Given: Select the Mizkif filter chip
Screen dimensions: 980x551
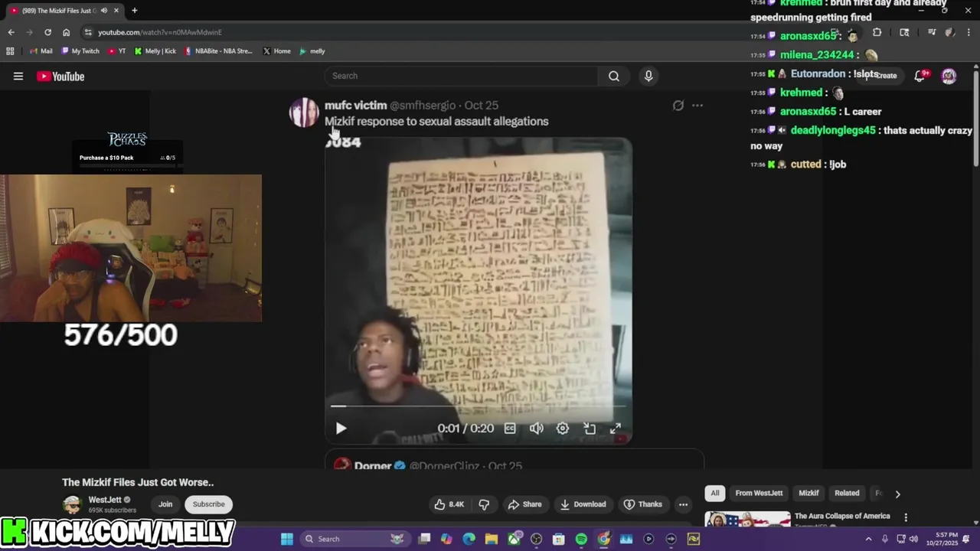Looking at the screenshot, I should pyautogui.click(x=808, y=494).
